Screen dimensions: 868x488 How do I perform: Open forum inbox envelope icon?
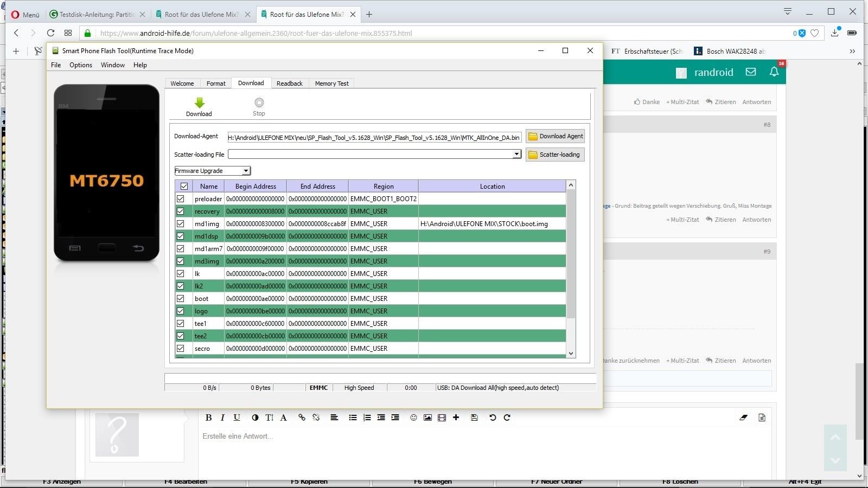(751, 72)
